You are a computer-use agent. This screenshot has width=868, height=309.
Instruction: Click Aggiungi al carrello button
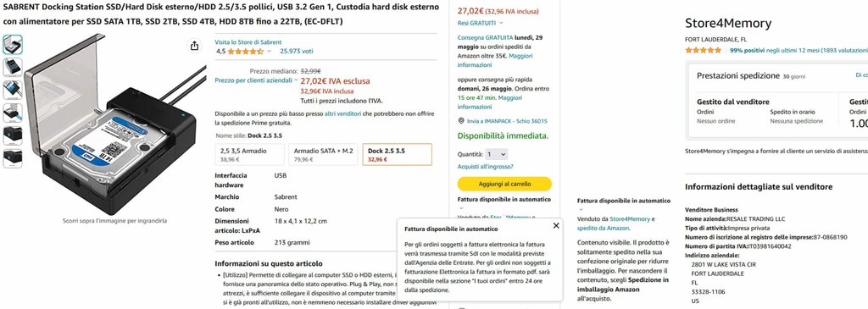pos(504,184)
